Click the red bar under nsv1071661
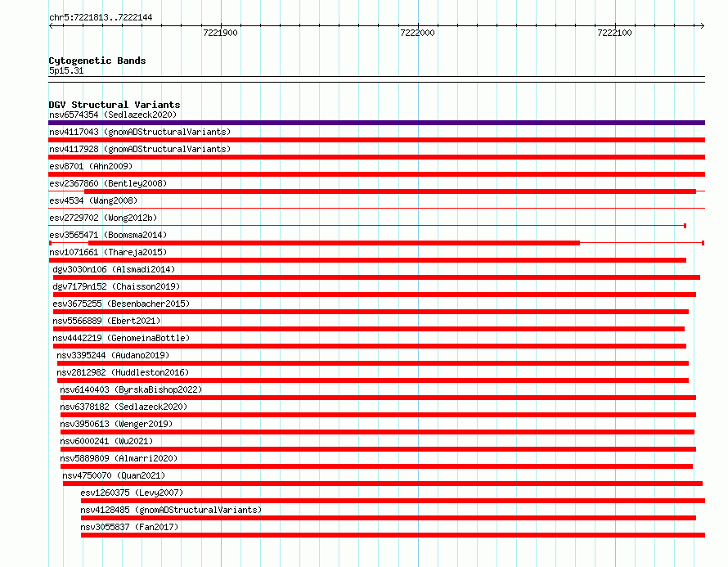 tap(367, 260)
